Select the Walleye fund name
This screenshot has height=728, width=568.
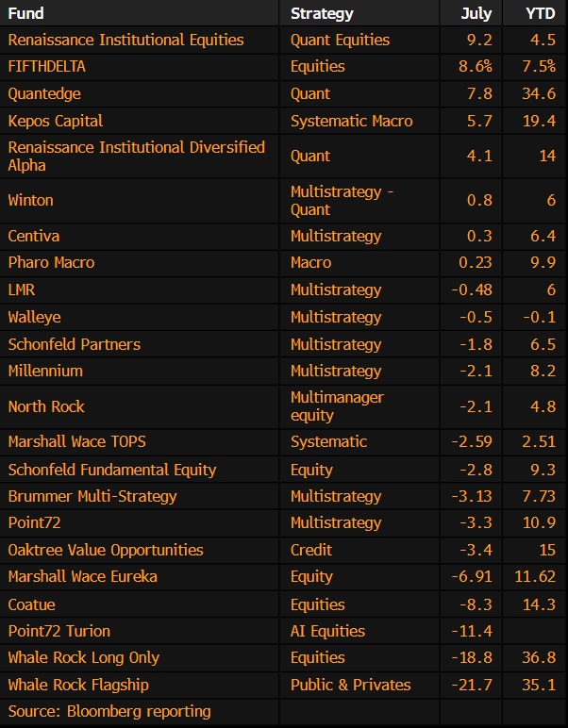[34, 317]
